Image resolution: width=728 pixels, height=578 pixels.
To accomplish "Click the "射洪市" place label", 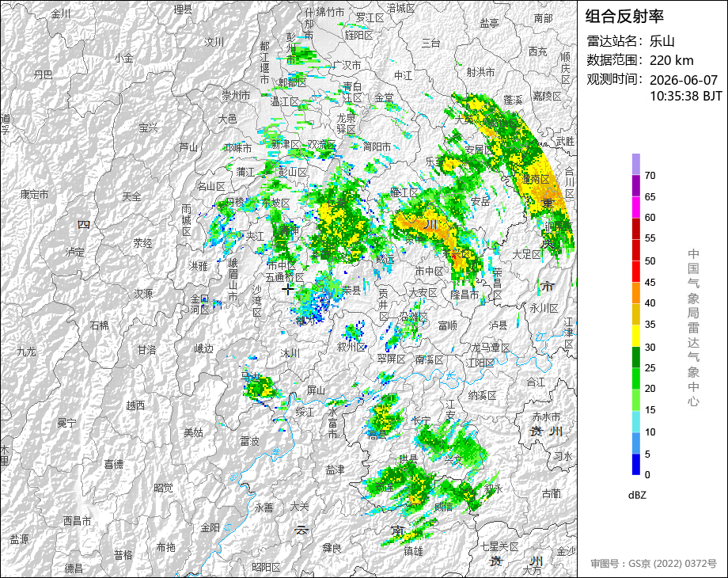I will [480, 72].
